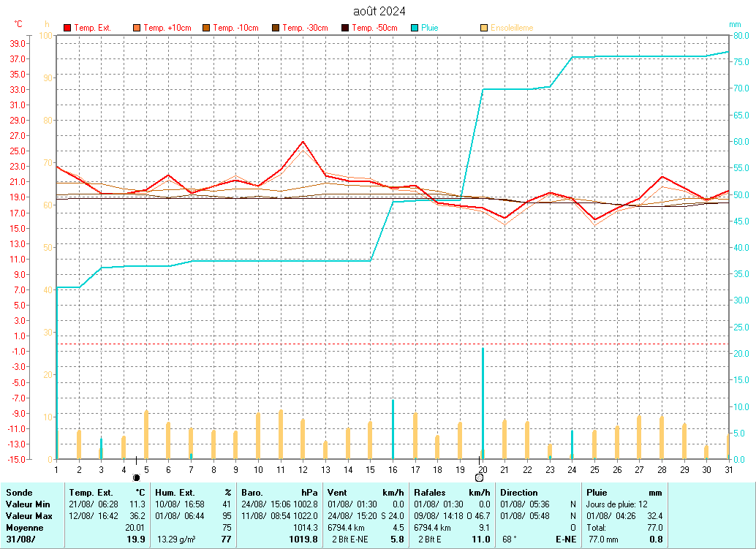Click the cyan Pluie legend swatch

(x=415, y=28)
